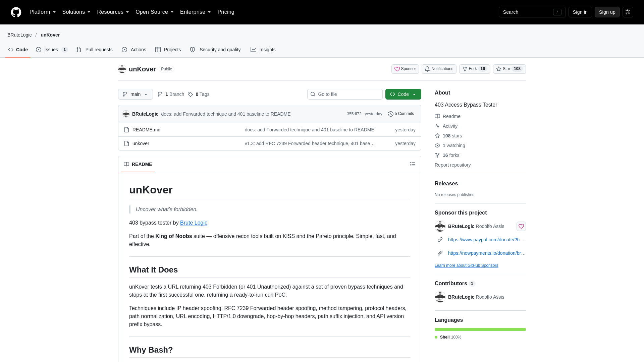
Task: Open the Report repository link
Action: (452, 165)
